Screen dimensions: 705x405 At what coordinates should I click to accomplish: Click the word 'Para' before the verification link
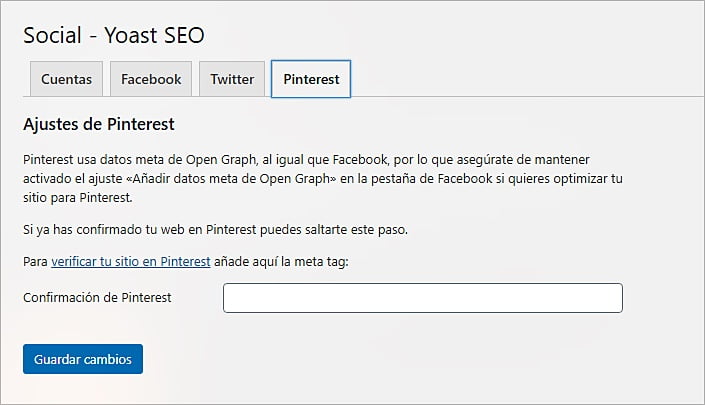pos(35,261)
